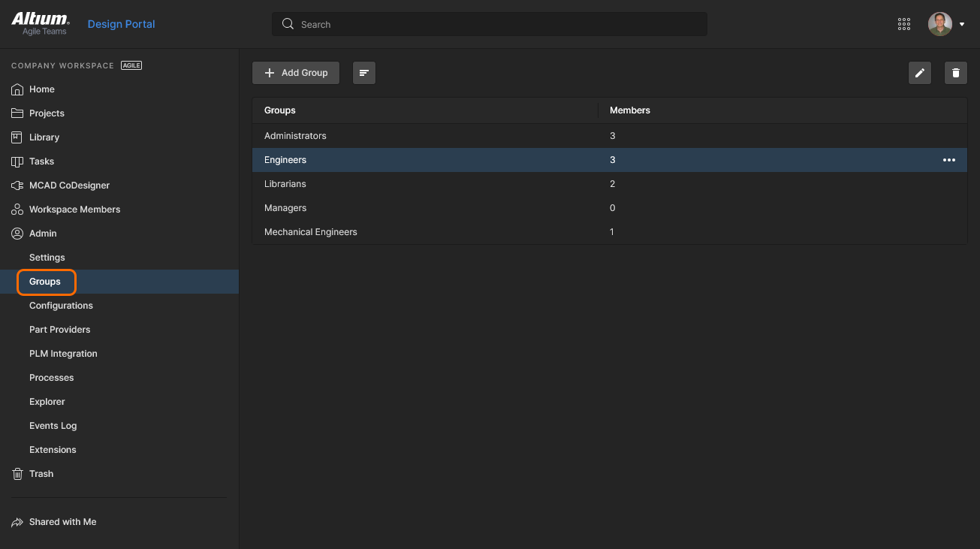Screen dimensions: 980x549
Task: Expand the user profile dropdown arrow
Action: (962, 24)
